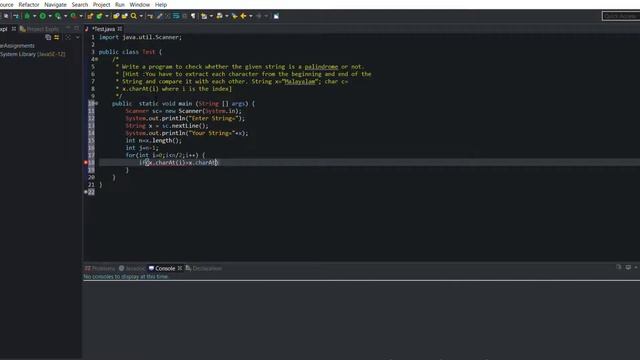The image size is (640, 360).
Task: Switch to the Problems tab
Action: tap(100, 268)
